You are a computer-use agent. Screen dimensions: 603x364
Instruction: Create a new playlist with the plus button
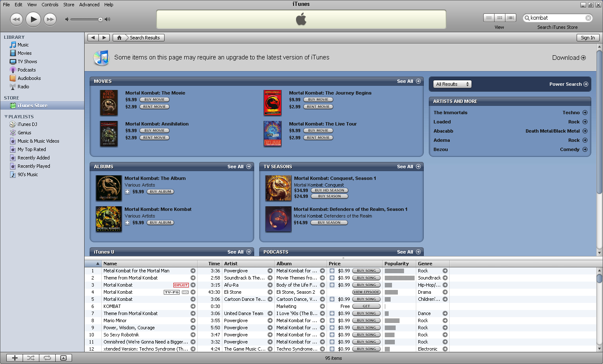[15, 358]
